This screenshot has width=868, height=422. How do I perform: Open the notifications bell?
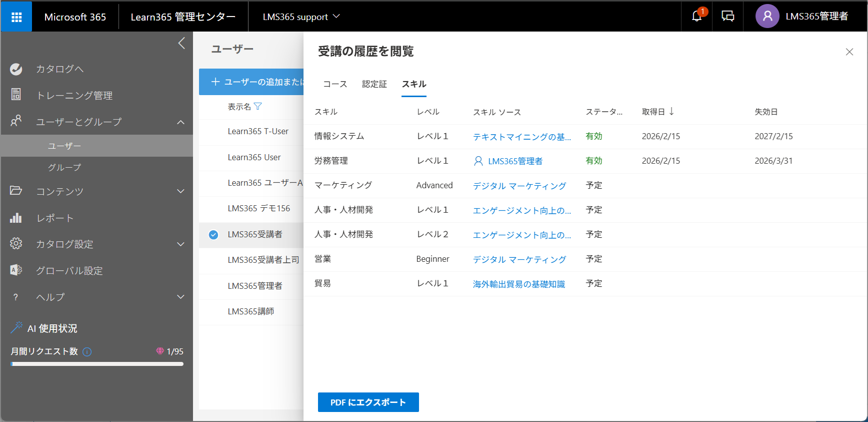click(696, 17)
